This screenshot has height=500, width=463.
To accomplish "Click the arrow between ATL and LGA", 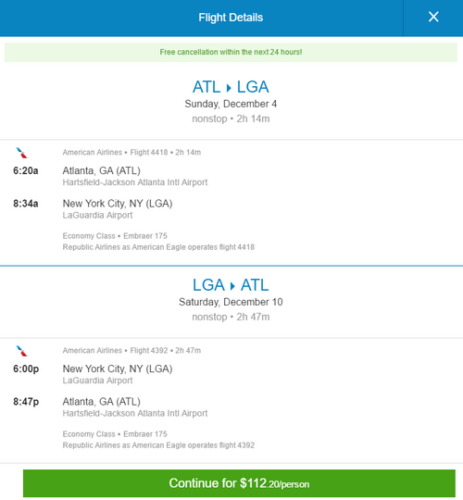I will [x=229, y=88].
